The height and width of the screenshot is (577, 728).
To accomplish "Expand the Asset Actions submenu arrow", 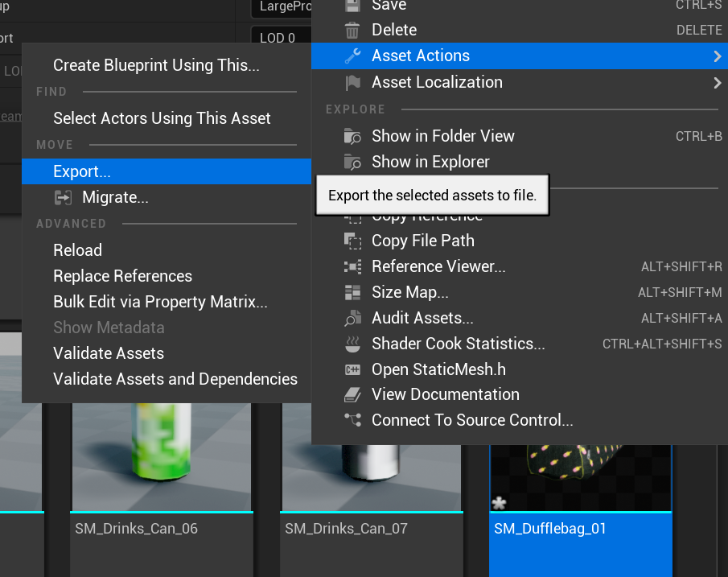I will 718,56.
